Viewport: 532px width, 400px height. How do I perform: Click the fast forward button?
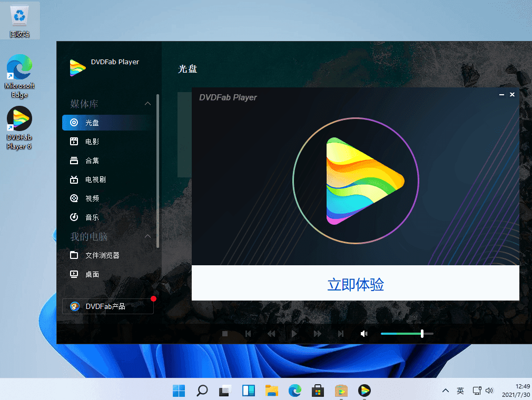[x=318, y=334]
